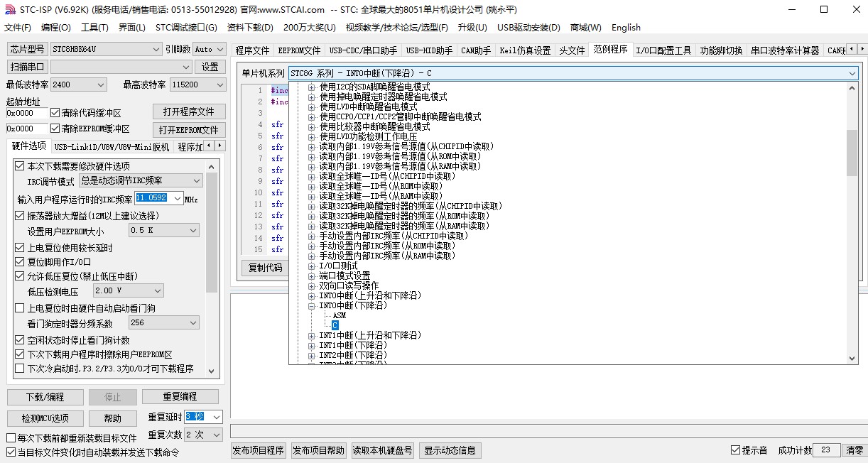The width and height of the screenshot is (868, 463).
Task: Collapse the 单片机系列 example dropdown arrow
Action: 852,73
